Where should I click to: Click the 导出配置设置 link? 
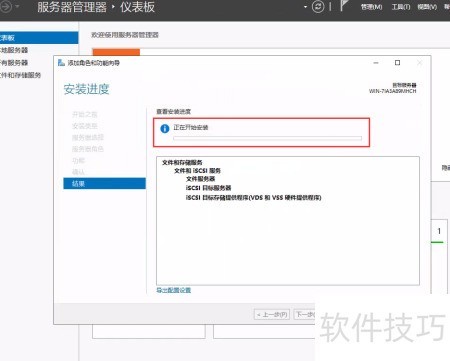click(x=174, y=290)
